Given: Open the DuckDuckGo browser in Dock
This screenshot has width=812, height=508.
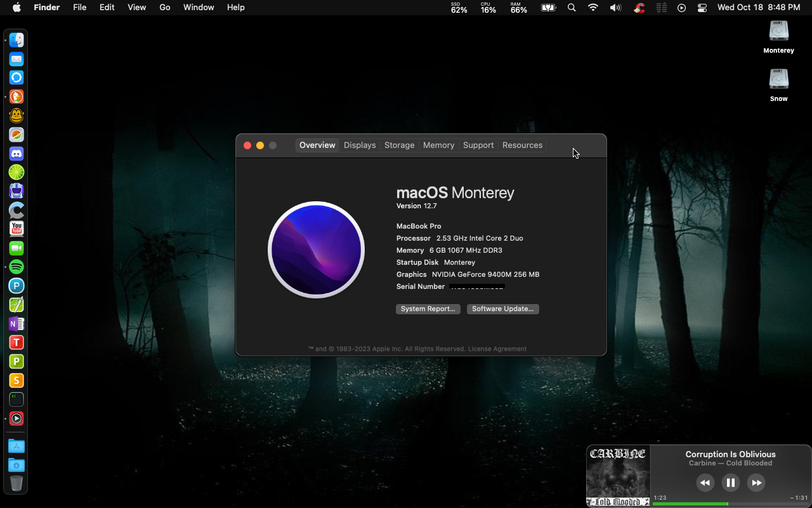Looking at the screenshot, I should point(16,97).
